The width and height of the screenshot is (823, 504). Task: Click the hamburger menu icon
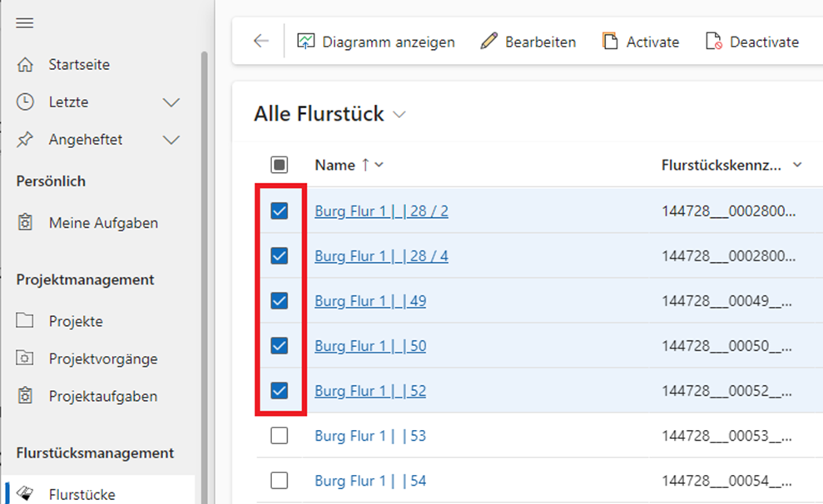click(25, 22)
